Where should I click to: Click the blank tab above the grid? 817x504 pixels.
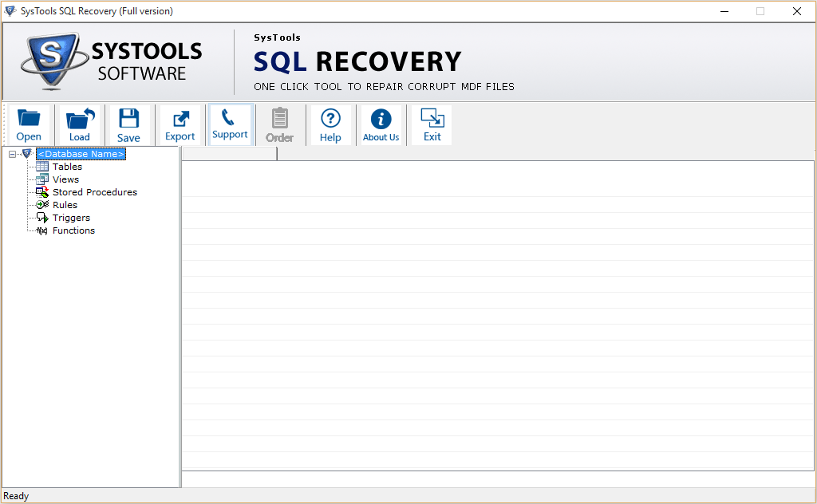pyautogui.click(x=229, y=154)
